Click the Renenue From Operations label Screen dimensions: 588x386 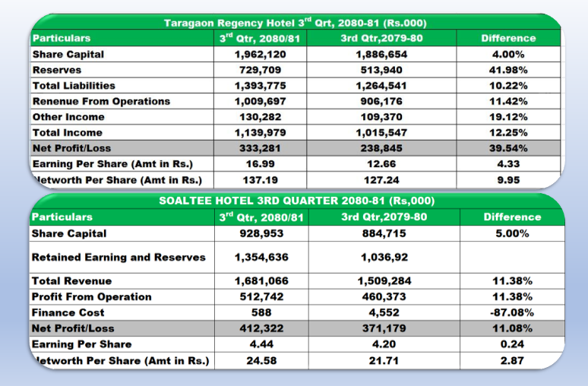(101, 102)
